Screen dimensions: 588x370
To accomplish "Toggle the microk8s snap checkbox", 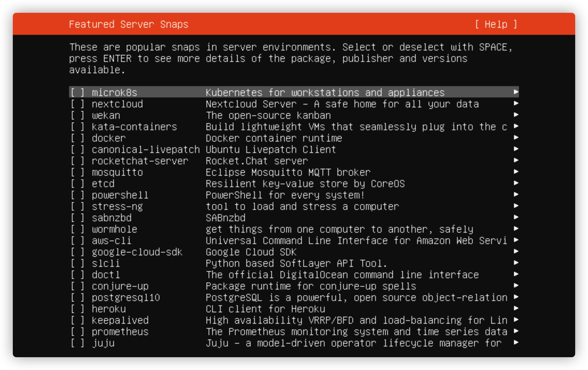I will [x=77, y=92].
